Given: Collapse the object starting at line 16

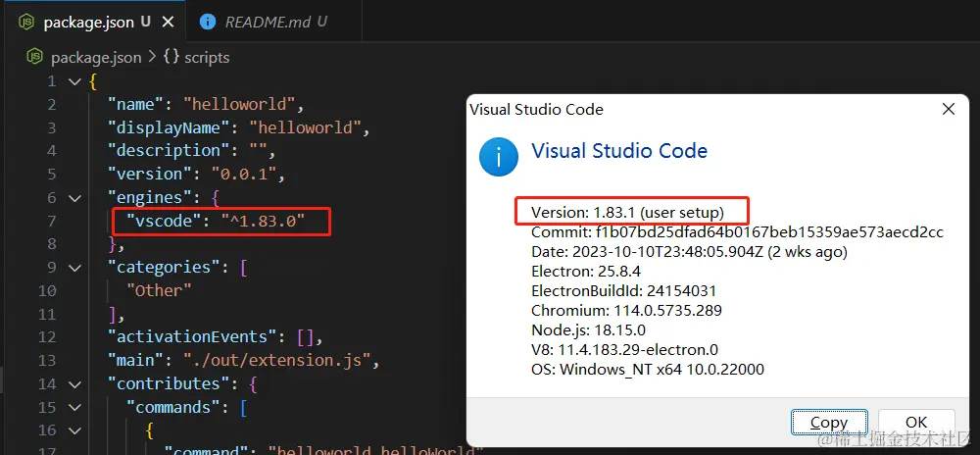Looking at the screenshot, I should pos(74,430).
